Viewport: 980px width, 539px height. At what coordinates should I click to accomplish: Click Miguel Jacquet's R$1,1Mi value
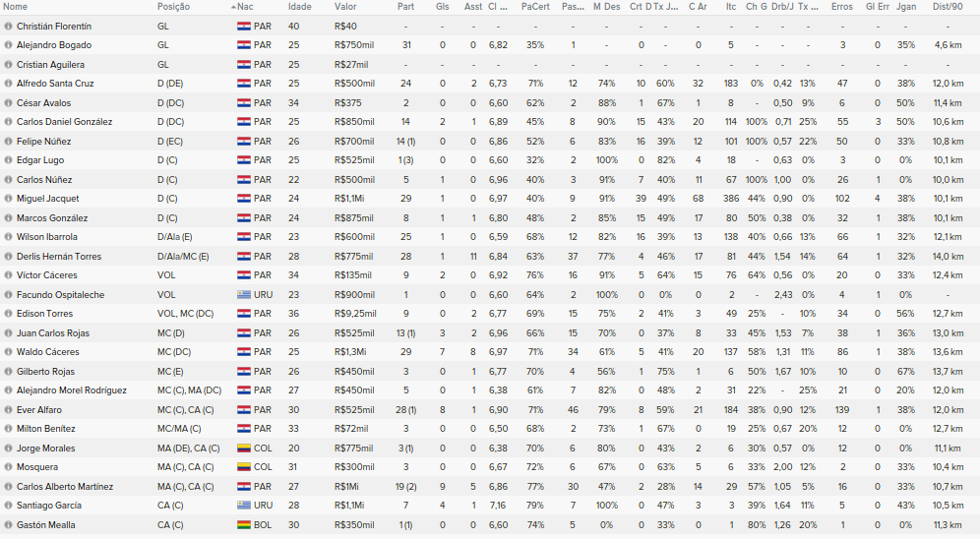[349, 199]
